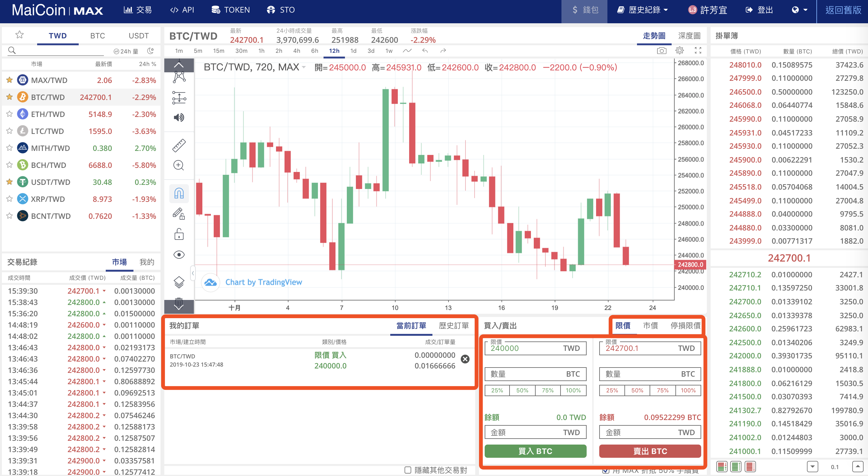The width and height of the screenshot is (868, 476).
Task: Select the Magnet snap drawing tool
Action: pyautogui.click(x=178, y=193)
